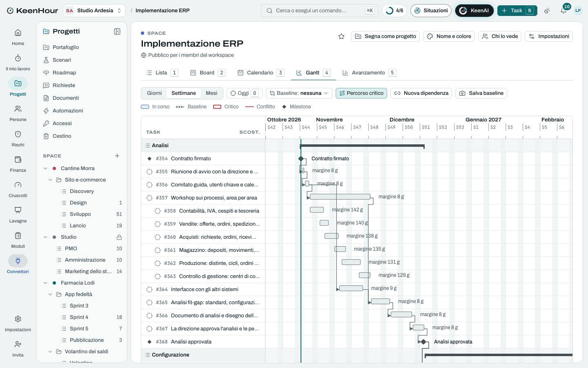
Task: Collapse the Farmacia Lodi space
Action: coord(45,283)
